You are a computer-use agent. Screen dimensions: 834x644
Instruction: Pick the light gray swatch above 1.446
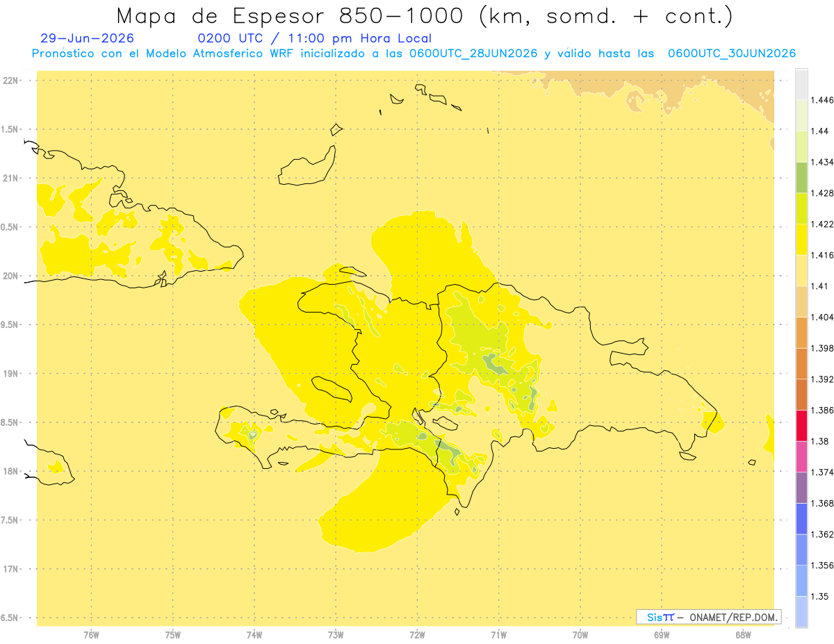(801, 85)
